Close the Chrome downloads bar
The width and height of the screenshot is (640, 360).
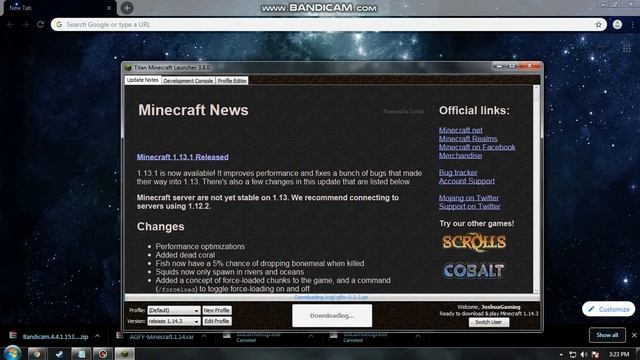pos(634,335)
